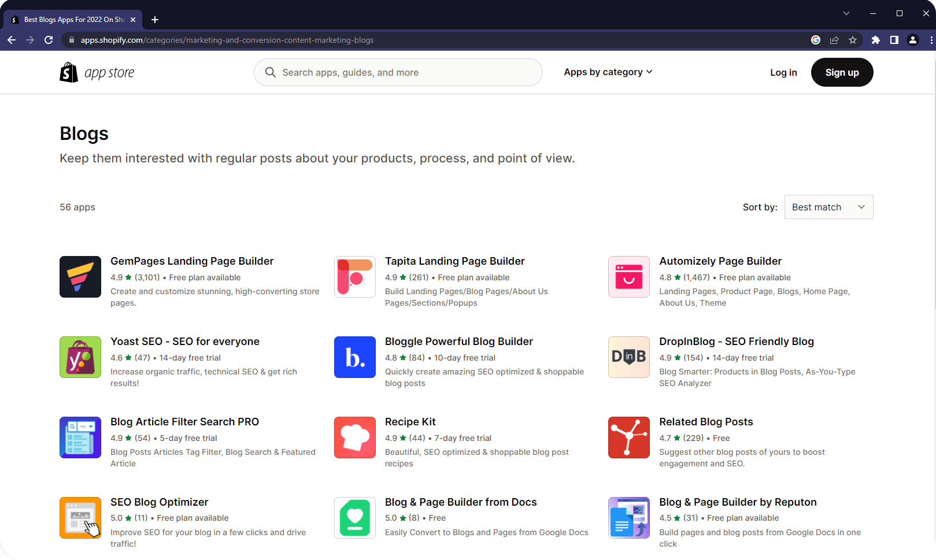Screen dimensions: 936x560
Task: Open Blog & Page Builder by Reputon icon
Action: 629,518
